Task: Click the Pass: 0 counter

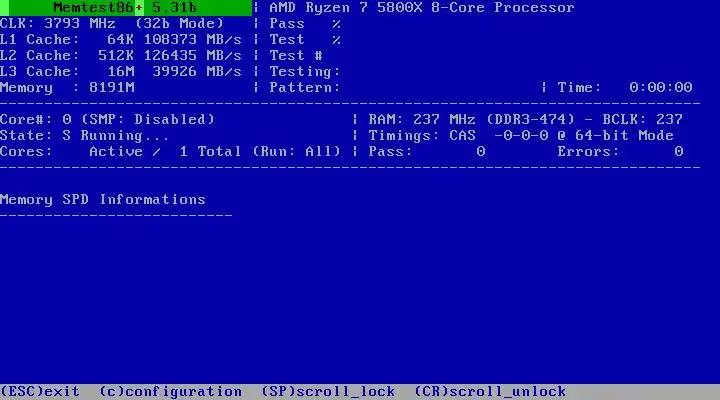Action: (x=427, y=152)
